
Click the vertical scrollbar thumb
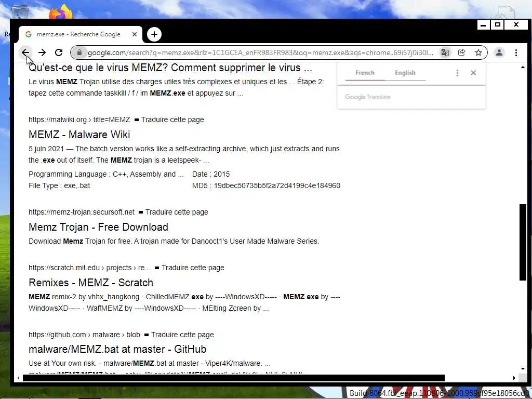point(523,242)
